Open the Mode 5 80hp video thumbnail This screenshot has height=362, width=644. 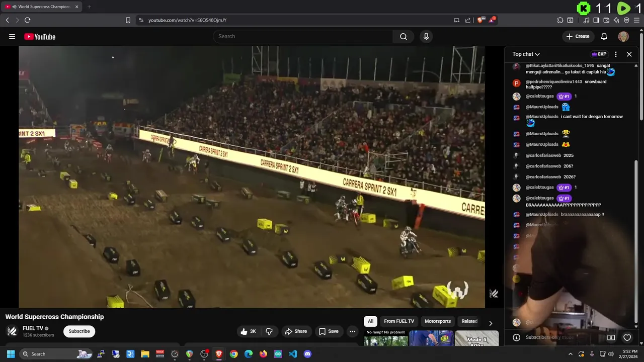pos(476,338)
